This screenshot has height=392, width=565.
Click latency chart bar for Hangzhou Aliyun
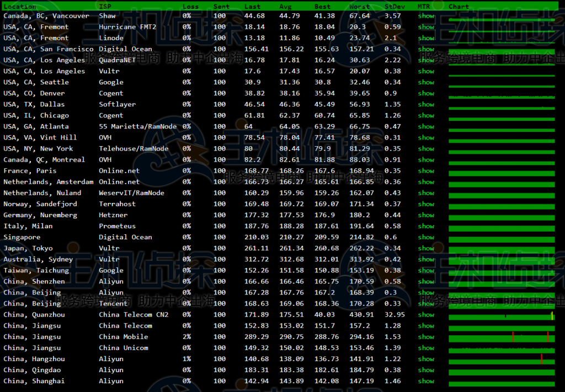point(501,360)
